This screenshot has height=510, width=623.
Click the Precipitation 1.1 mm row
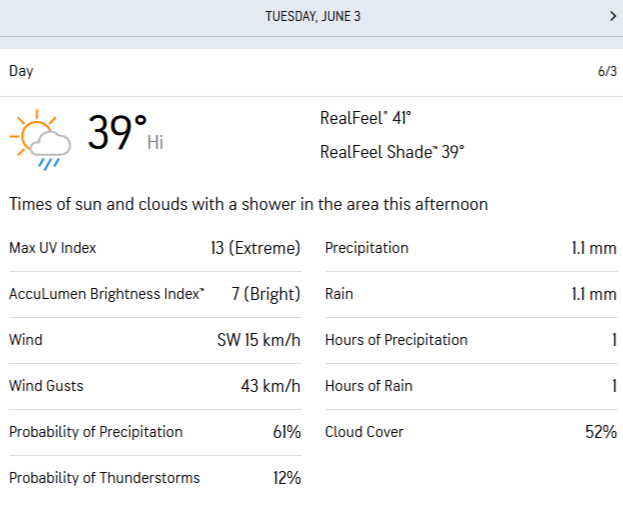[x=470, y=248]
